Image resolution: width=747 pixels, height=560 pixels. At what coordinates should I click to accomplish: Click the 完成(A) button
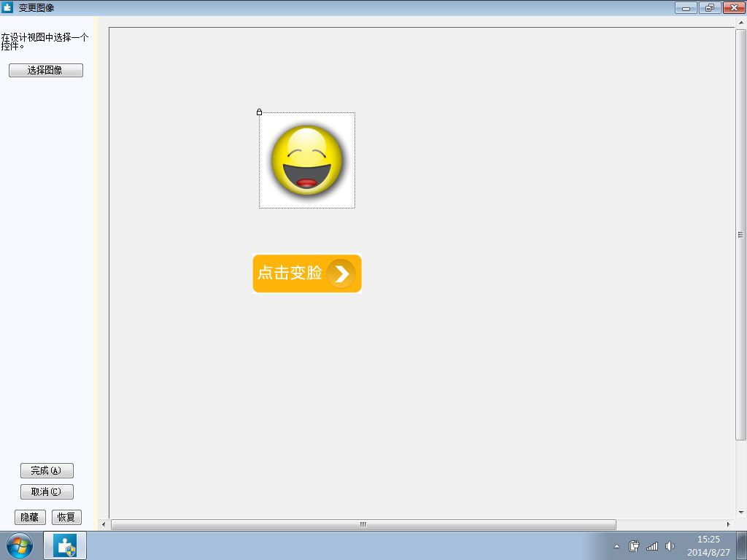point(47,470)
